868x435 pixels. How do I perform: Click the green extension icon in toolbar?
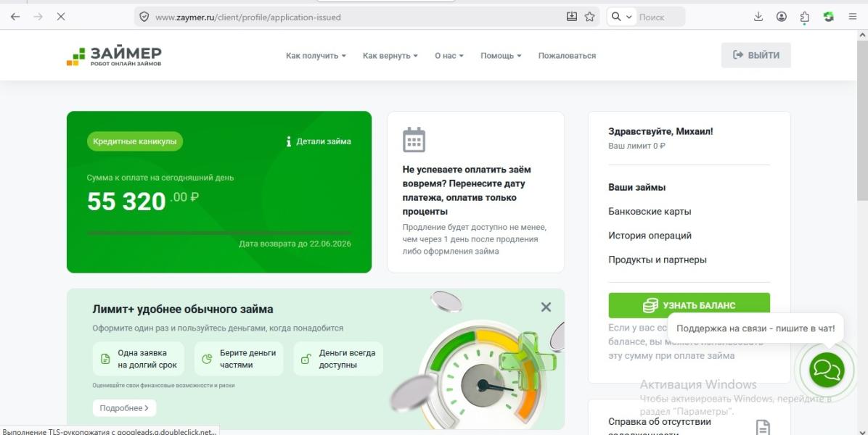click(x=829, y=17)
